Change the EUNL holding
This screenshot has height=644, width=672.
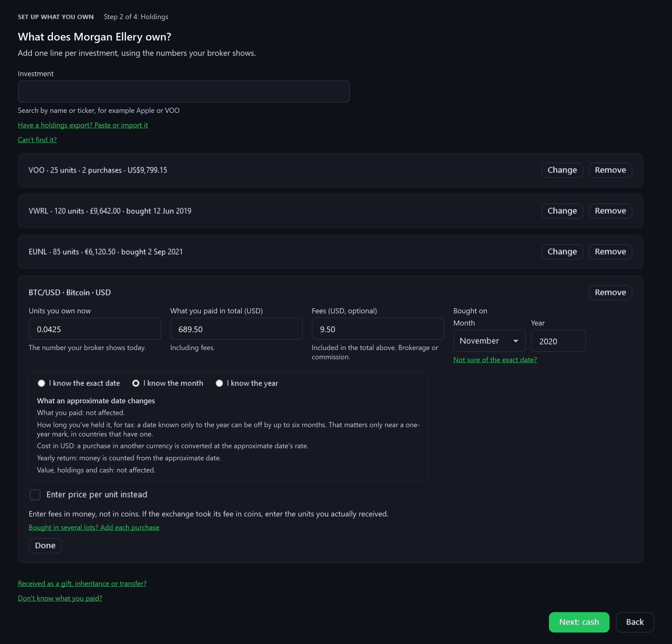[562, 252]
